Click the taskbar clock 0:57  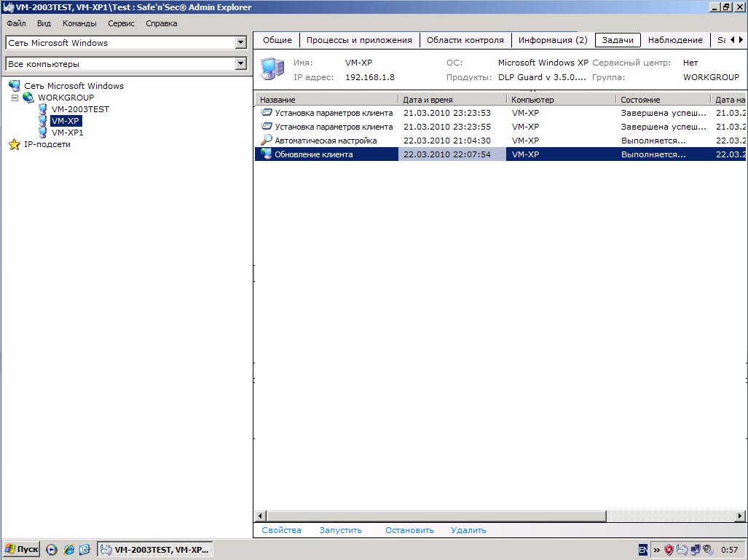[729, 550]
